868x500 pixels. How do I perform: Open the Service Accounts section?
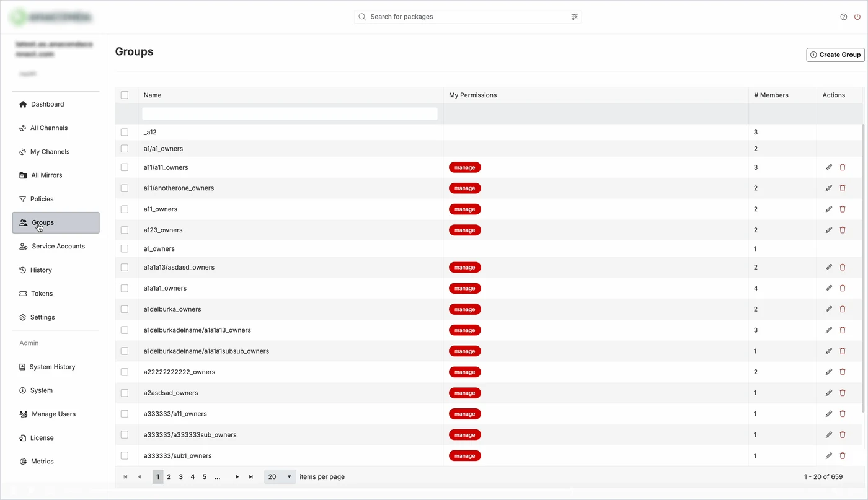click(x=56, y=247)
